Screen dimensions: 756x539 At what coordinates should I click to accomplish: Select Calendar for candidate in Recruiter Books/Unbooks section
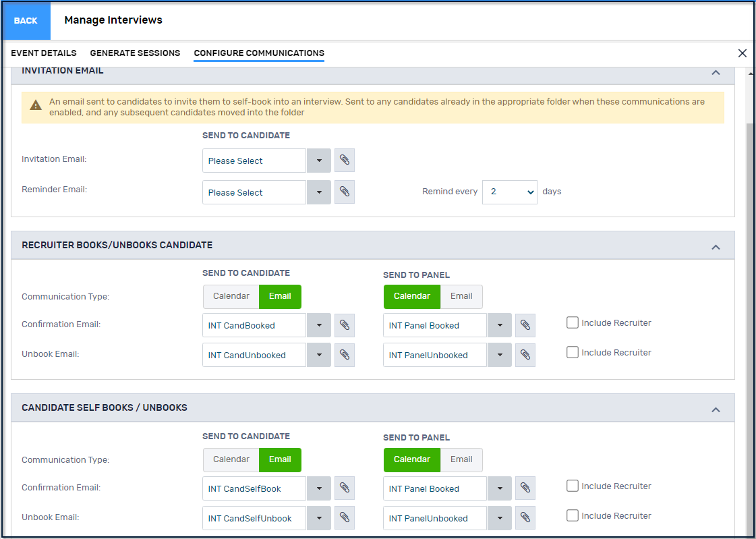click(x=231, y=297)
